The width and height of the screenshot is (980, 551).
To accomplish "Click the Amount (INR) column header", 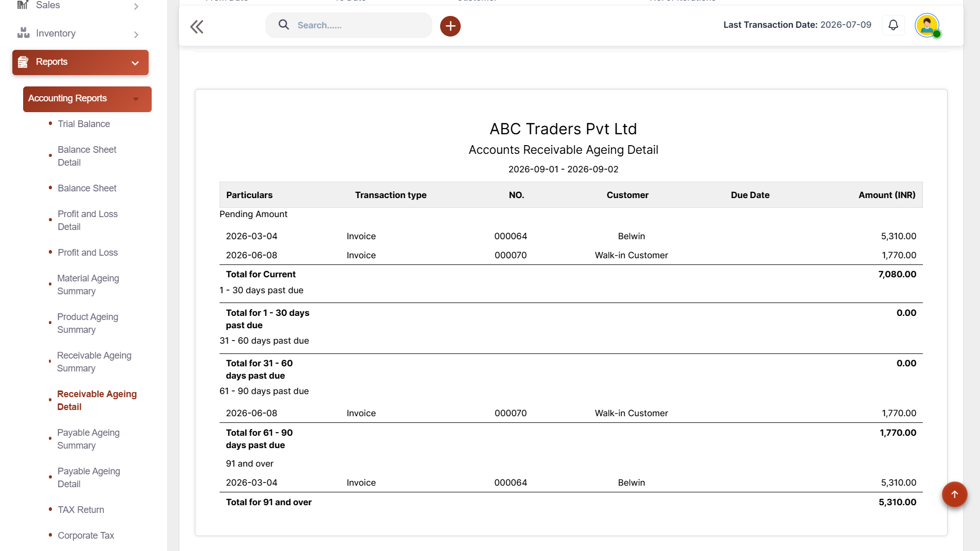I will click(887, 195).
